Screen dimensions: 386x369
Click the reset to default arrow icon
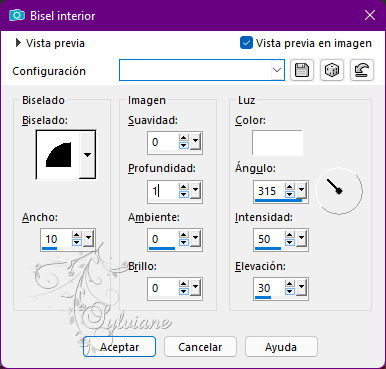[362, 70]
